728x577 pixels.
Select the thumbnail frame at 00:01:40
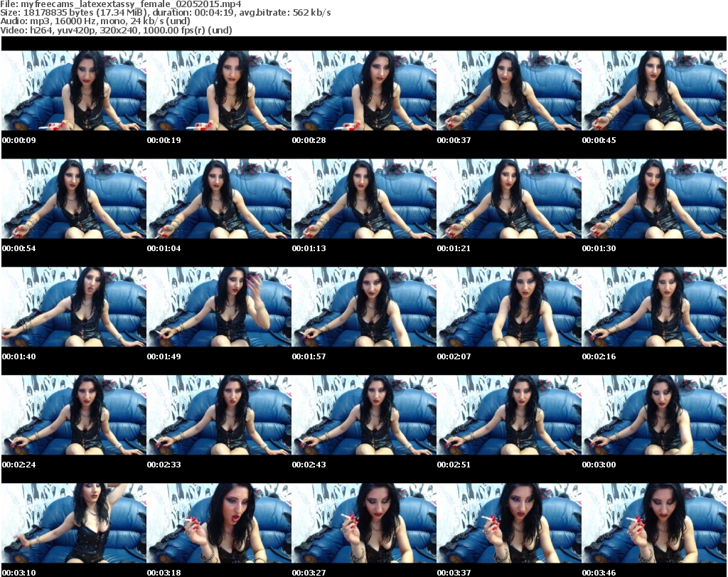pyautogui.click(x=74, y=307)
